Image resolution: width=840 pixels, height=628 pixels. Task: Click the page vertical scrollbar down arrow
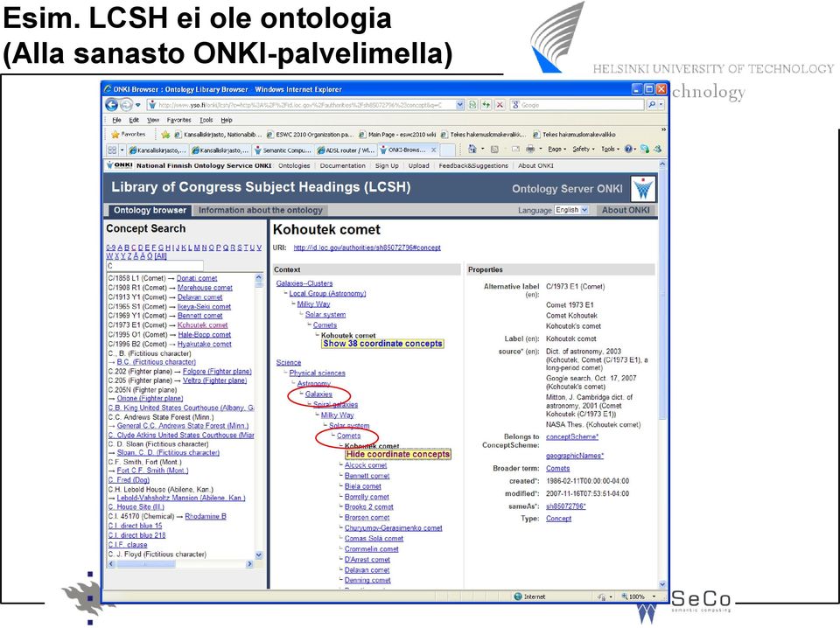pos(662,584)
